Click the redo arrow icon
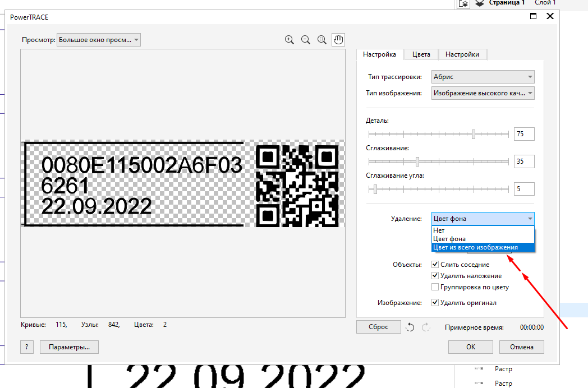The width and height of the screenshot is (588, 388). [x=426, y=327]
